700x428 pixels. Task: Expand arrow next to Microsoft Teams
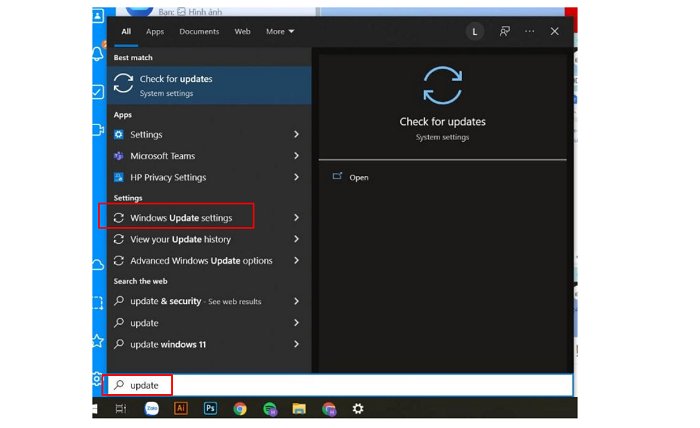tap(296, 156)
